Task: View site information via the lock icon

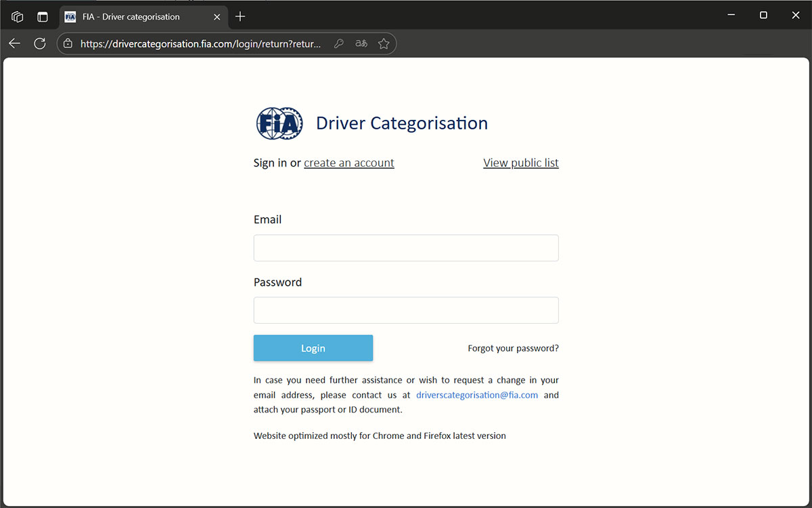Action: pyautogui.click(x=68, y=43)
